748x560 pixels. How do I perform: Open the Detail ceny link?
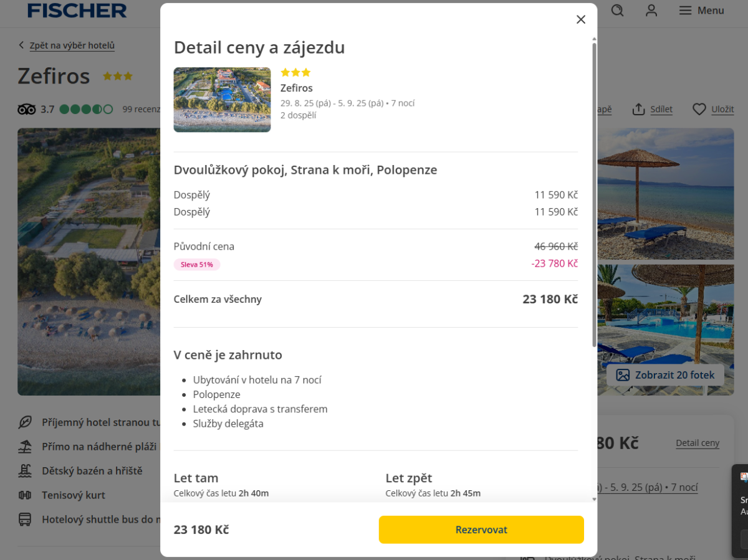coord(697,443)
